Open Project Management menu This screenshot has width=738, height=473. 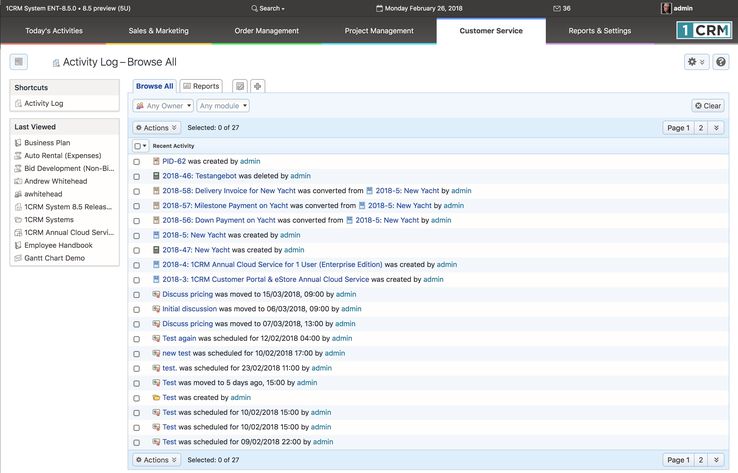pyautogui.click(x=379, y=31)
